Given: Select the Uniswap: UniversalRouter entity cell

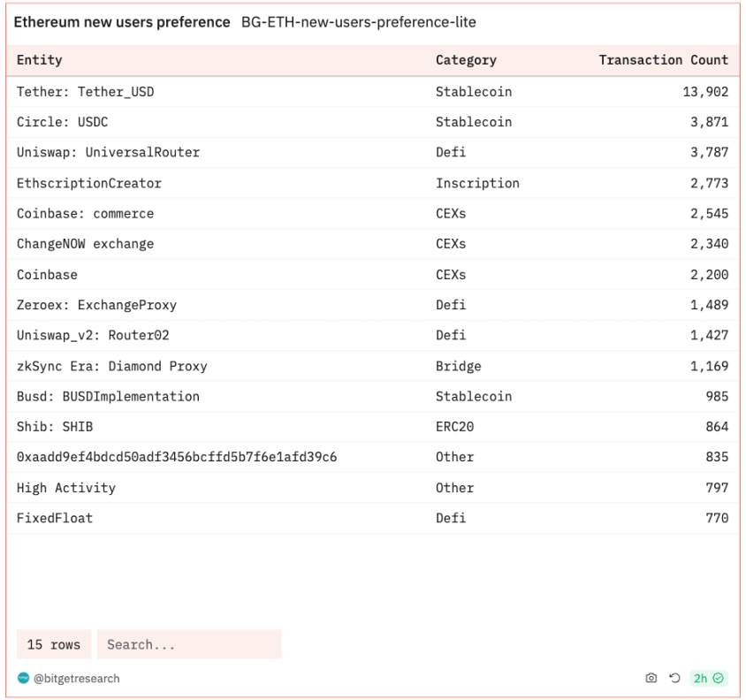Looking at the screenshot, I should [108, 152].
